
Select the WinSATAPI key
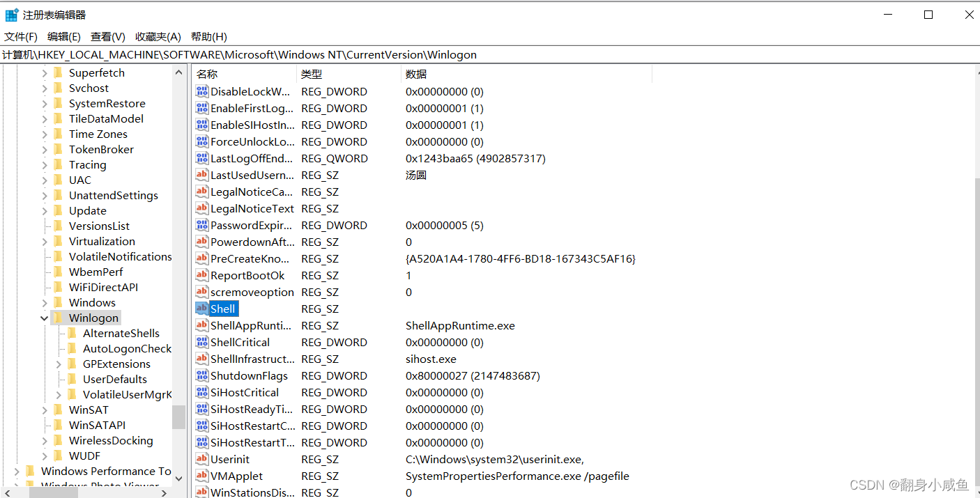97,426
